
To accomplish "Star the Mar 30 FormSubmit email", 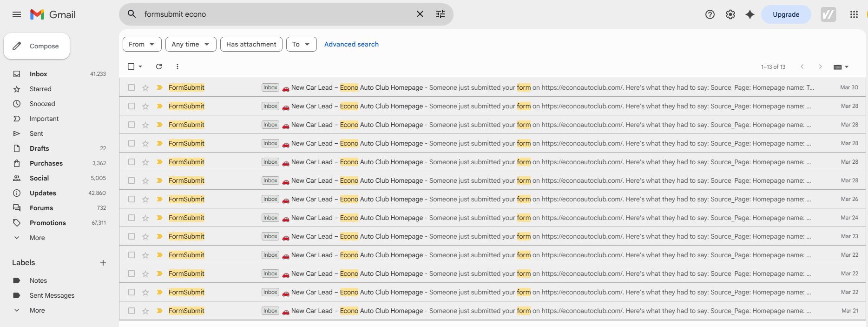I will point(145,87).
